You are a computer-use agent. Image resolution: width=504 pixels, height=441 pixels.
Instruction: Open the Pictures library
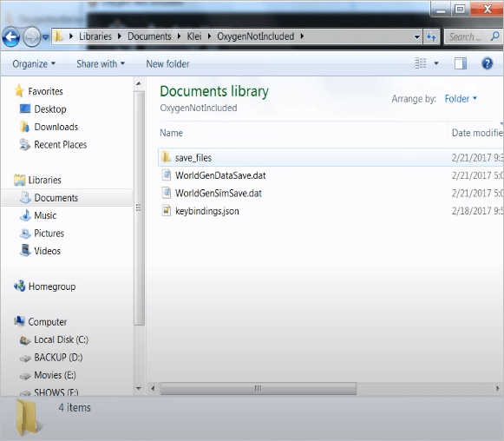[49, 234]
